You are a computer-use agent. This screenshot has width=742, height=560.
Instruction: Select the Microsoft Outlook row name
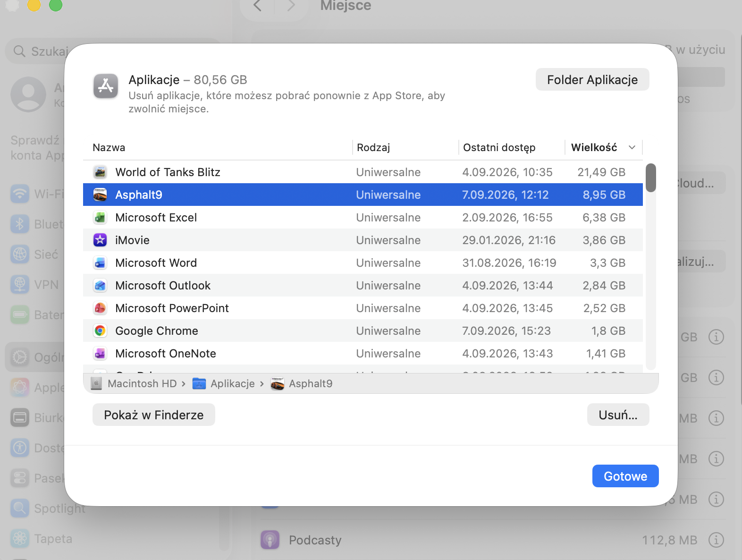[x=163, y=286]
